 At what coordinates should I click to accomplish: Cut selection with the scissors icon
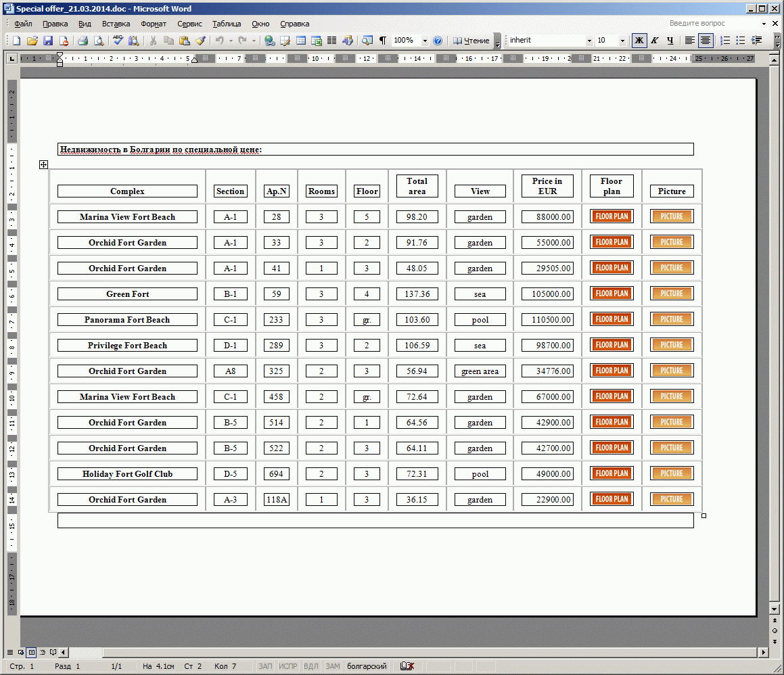[x=153, y=41]
